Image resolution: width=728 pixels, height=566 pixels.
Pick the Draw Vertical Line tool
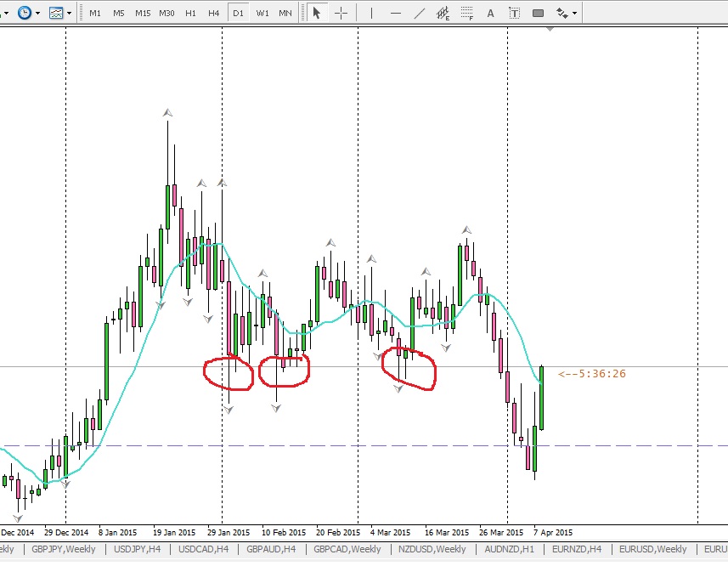(371, 13)
